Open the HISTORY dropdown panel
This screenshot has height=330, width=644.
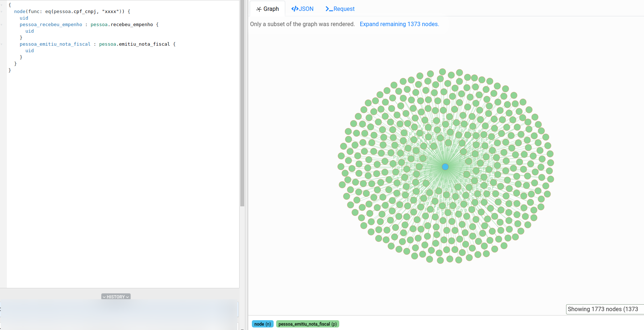pos(116,296)
